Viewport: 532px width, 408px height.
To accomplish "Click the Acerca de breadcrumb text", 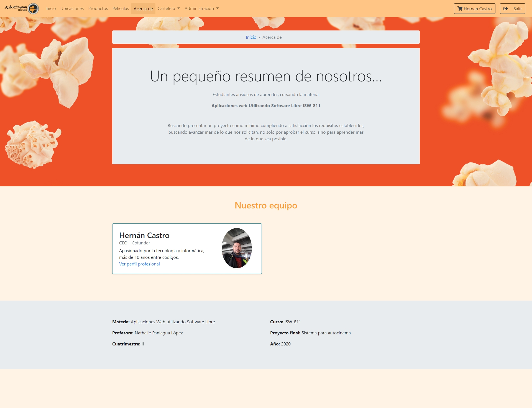I will pos(272,37).
